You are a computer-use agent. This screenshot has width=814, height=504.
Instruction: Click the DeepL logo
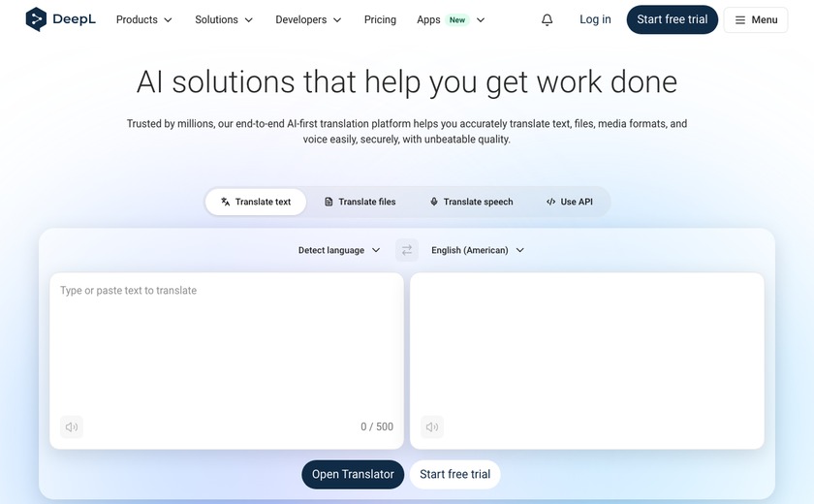tap(61, 19)
